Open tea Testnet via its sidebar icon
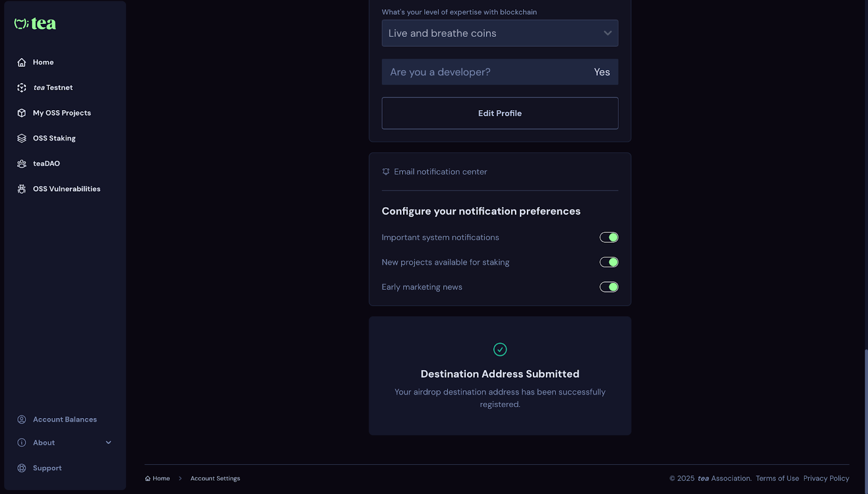Viewport: 868px width, 494px height. coord(21,87)
